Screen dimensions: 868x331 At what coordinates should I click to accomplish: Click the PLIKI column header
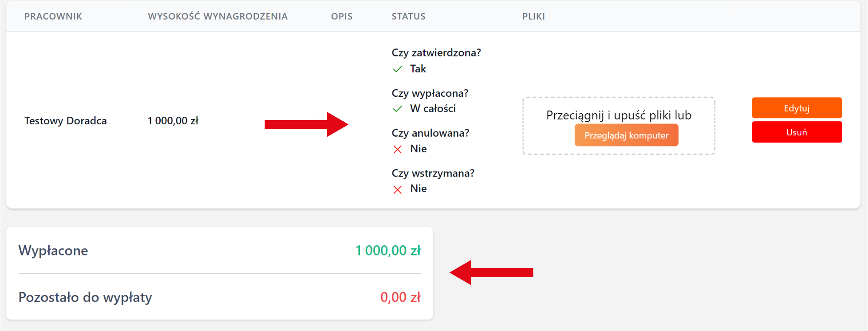(x=533, y=17)
